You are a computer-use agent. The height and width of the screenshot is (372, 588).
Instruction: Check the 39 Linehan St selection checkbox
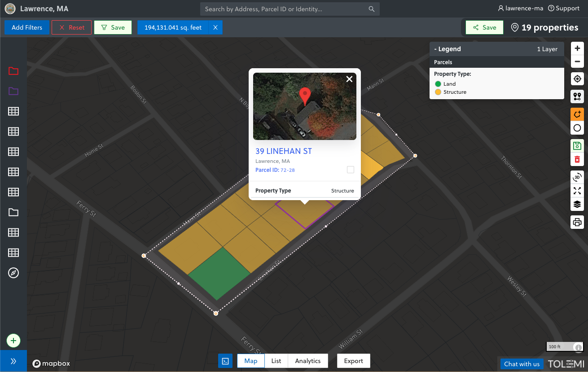pos(351,170)
